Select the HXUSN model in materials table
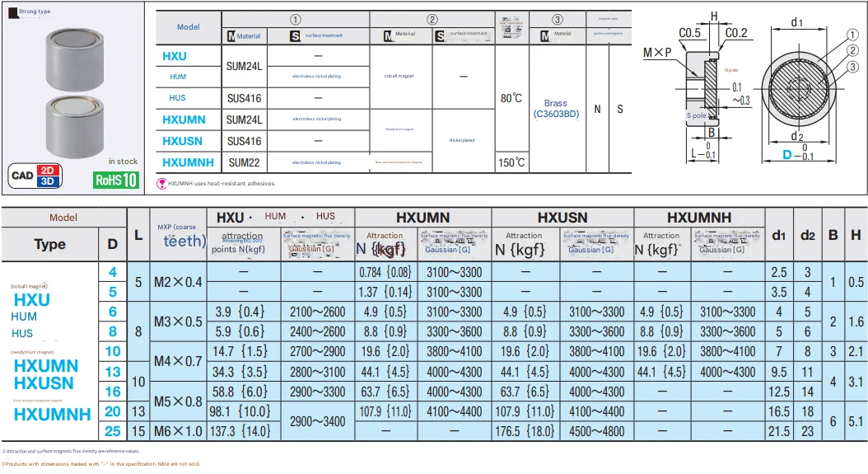The height and width of the screenshot is (474, 868). point(182,141)
